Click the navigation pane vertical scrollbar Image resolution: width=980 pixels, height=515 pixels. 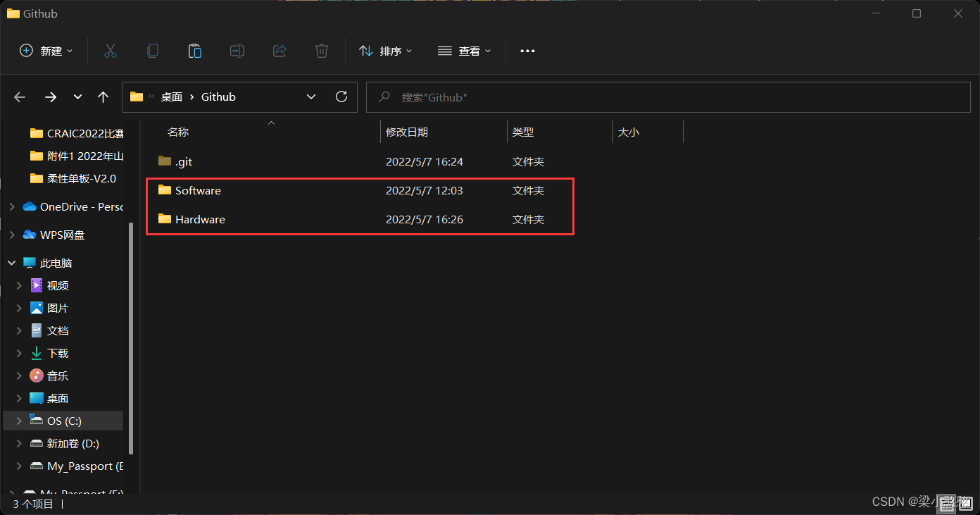tap(130, 338)
